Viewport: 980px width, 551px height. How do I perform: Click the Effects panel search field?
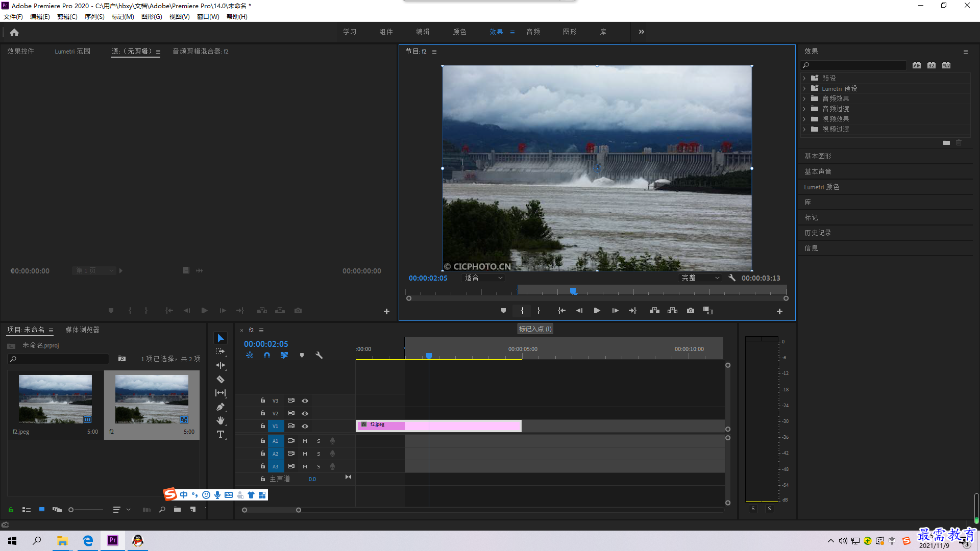853,65
